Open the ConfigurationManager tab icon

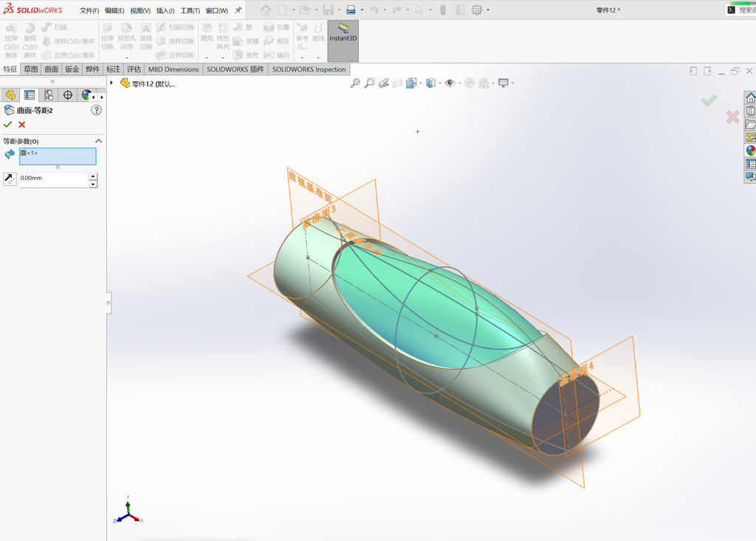[x=49, y=95]
